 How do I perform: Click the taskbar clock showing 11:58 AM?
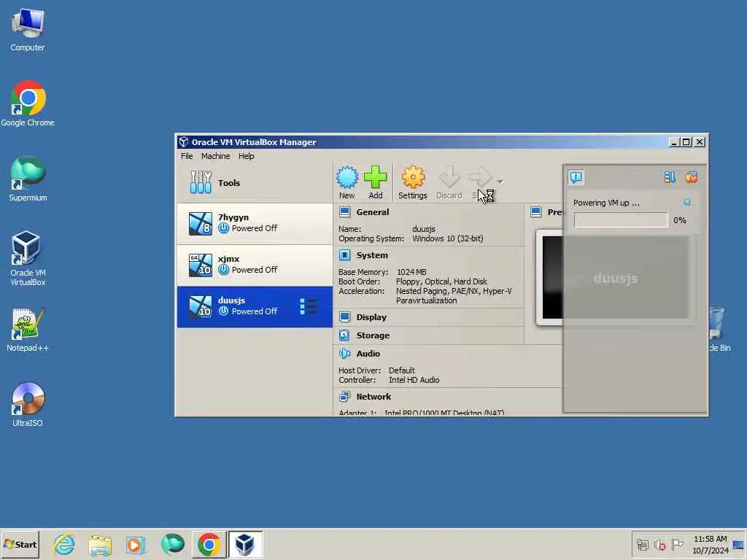pos(711,544)
